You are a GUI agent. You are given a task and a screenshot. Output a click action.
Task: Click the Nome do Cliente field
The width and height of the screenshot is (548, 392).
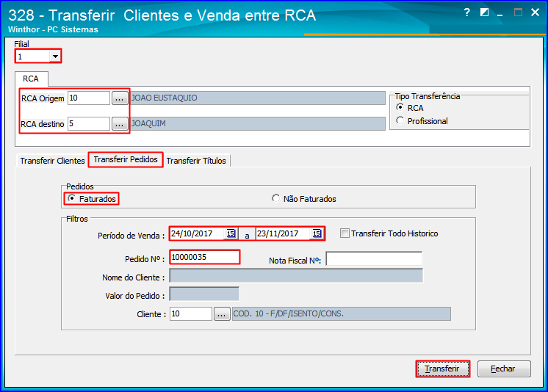pos(296,276)
